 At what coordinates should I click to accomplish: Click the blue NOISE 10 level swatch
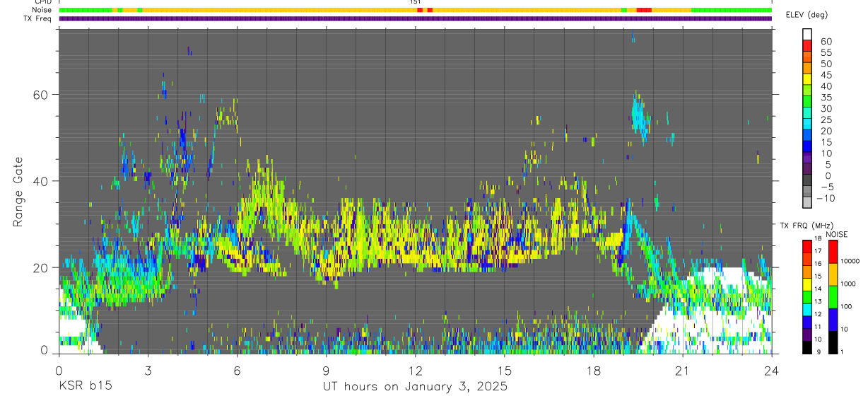pyautogui.click(x=832, y=320)
